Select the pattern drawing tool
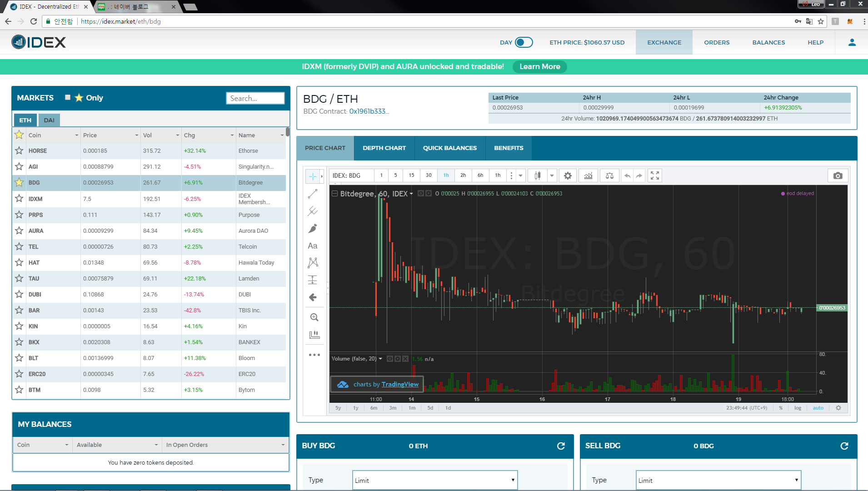Screen dimensions: 868x491 (x=313, y=262)
